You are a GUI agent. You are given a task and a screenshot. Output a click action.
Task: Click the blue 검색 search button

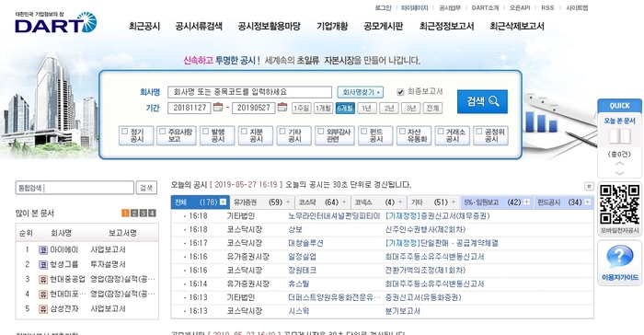[x=482, y=101]
